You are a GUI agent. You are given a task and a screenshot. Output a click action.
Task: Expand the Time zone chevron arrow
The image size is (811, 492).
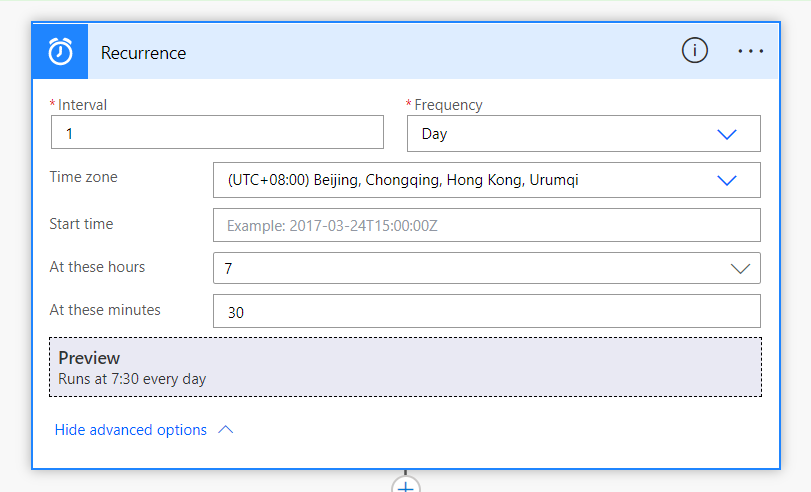(x=727, y=180)
